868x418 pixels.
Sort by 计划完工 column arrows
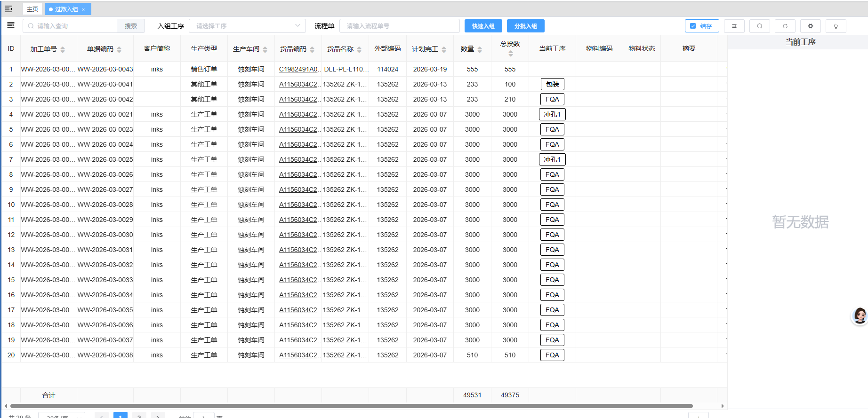444,49
